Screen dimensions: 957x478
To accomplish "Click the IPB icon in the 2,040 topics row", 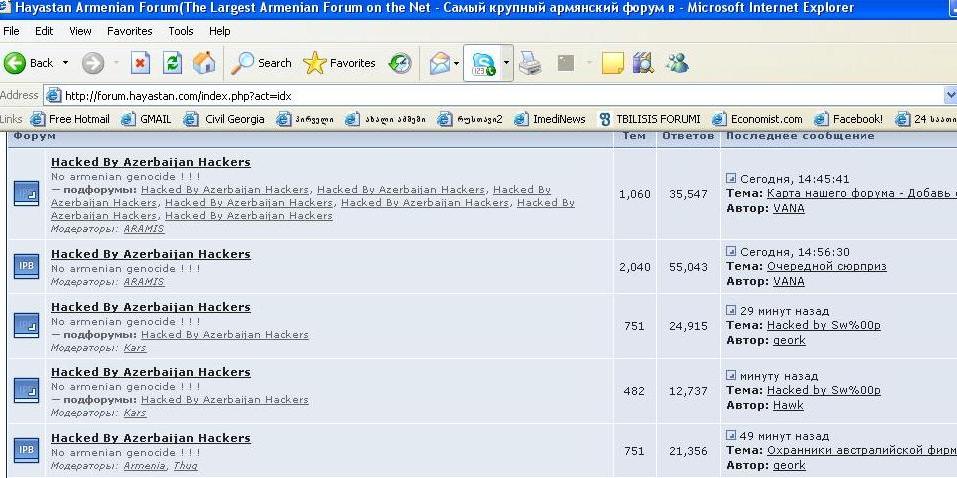I will 26,266.
